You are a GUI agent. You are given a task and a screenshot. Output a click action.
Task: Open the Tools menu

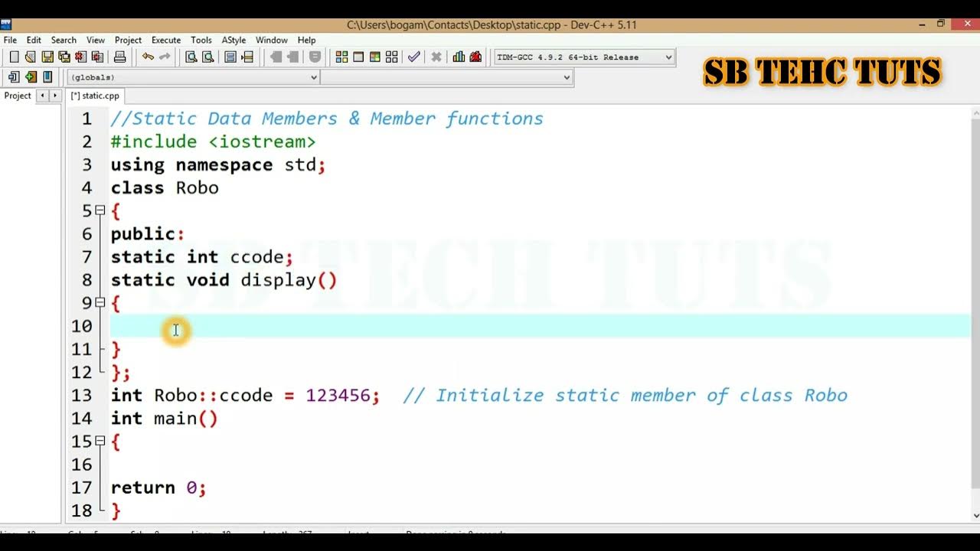tap(201, 40)
